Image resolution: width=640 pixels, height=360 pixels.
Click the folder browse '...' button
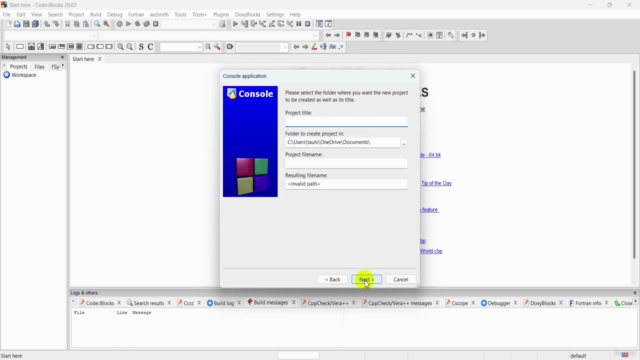404,142
